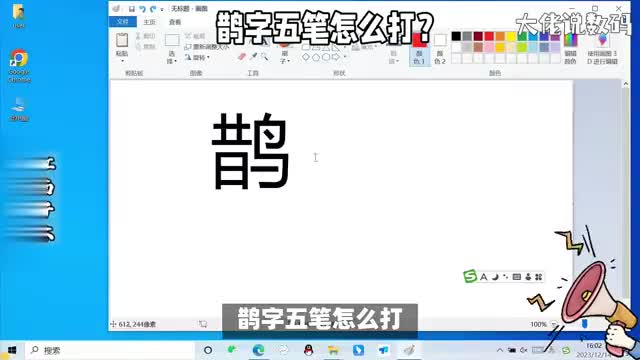Select the Color picker eyedropper tool
The image size is (640, 360).
253,56
